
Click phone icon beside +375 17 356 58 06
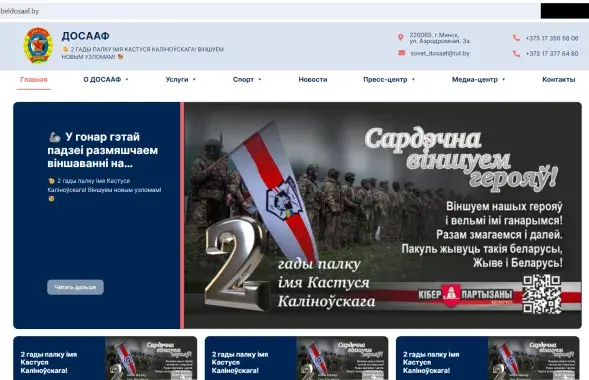point(516,38)
